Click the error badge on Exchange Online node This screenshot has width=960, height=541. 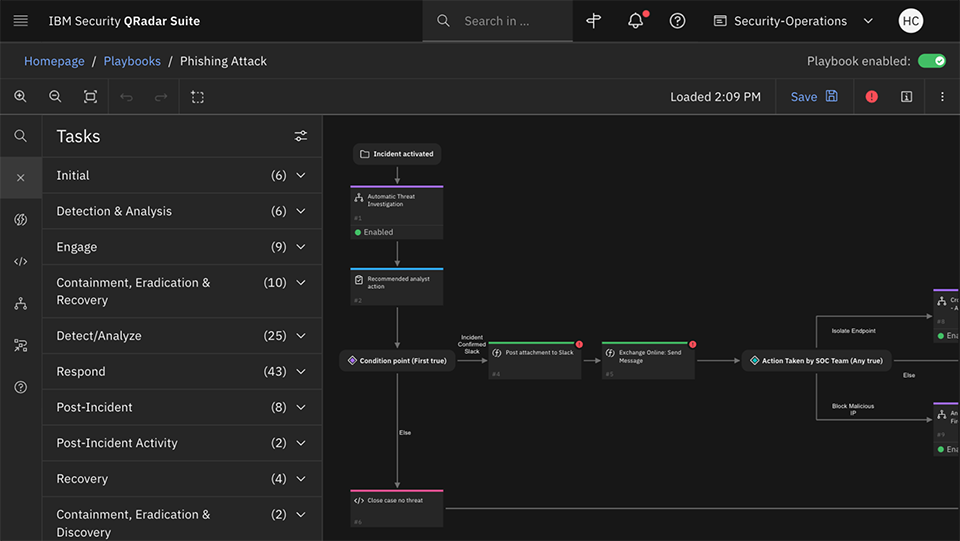point(692,344)
